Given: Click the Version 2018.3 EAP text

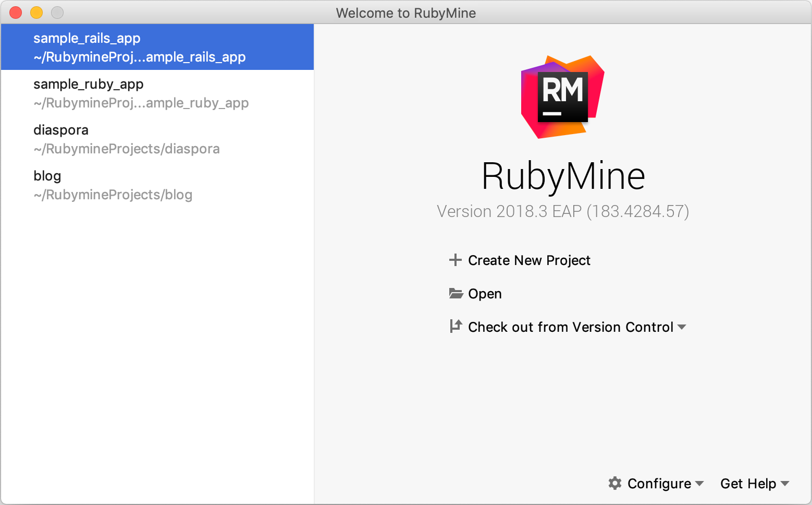Looking at the screenshot, I should coord(563,211).
